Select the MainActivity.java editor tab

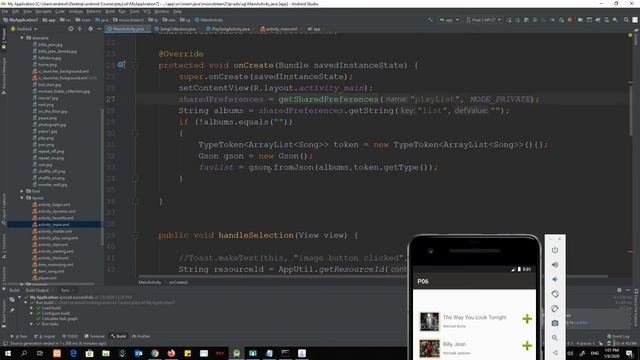(127, 29)
